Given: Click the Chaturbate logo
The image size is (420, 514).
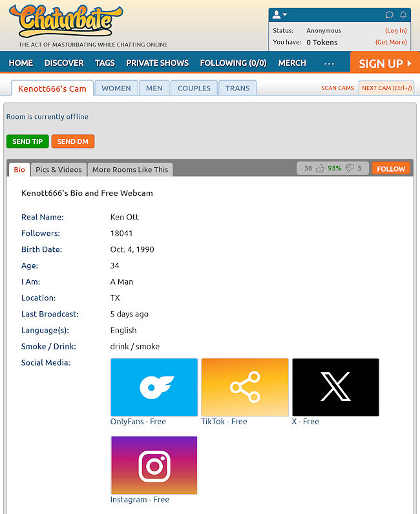Looking at the screenshot, I should pyautogui.click(x=66, y=21).
